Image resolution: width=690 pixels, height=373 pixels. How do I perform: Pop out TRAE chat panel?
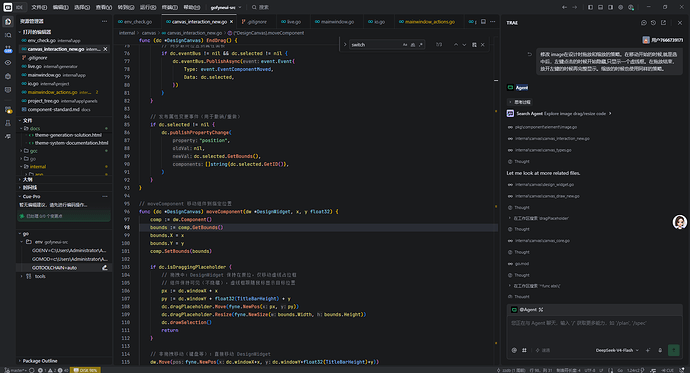663,22
